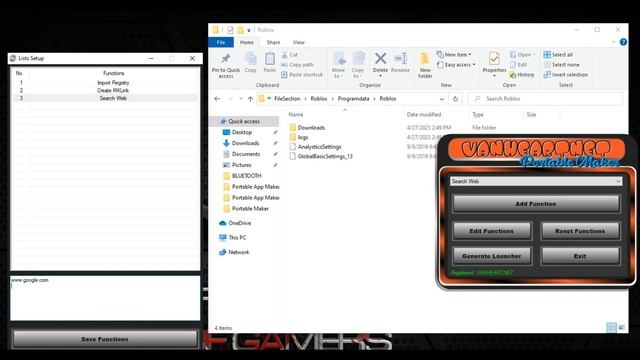The height and width of the screenshot is (360, 640).
Task: Open Easy access dropdown
Action: click(456, 64)
